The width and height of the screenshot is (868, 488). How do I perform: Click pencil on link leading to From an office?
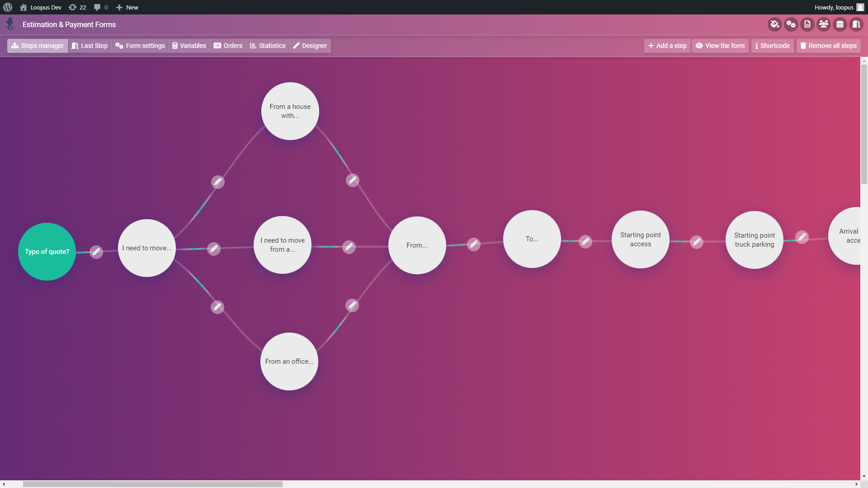point(217,307)
